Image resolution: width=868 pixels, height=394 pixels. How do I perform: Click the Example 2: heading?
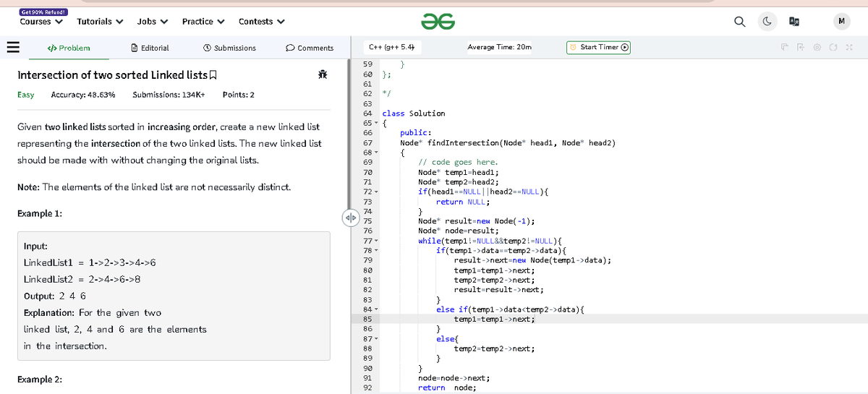click(x=39, y=380)
